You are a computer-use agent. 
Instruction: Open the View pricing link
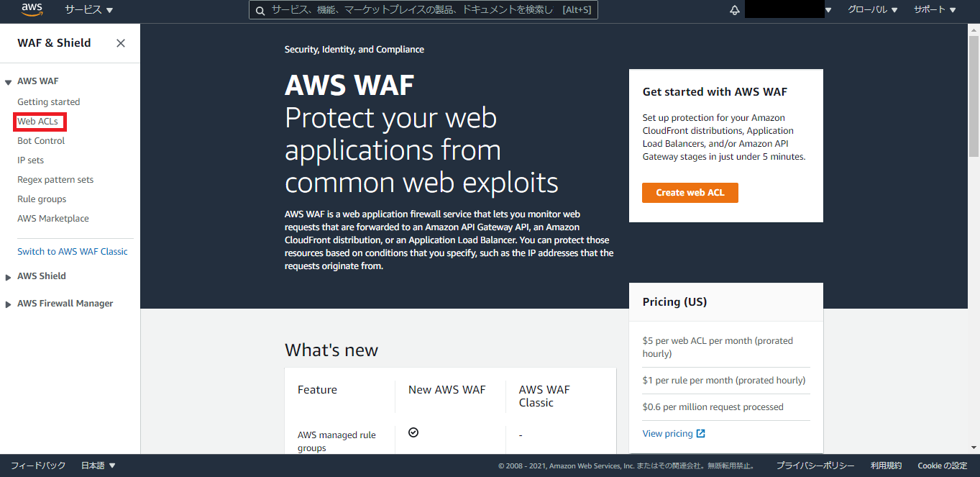[x=668, y=434]
